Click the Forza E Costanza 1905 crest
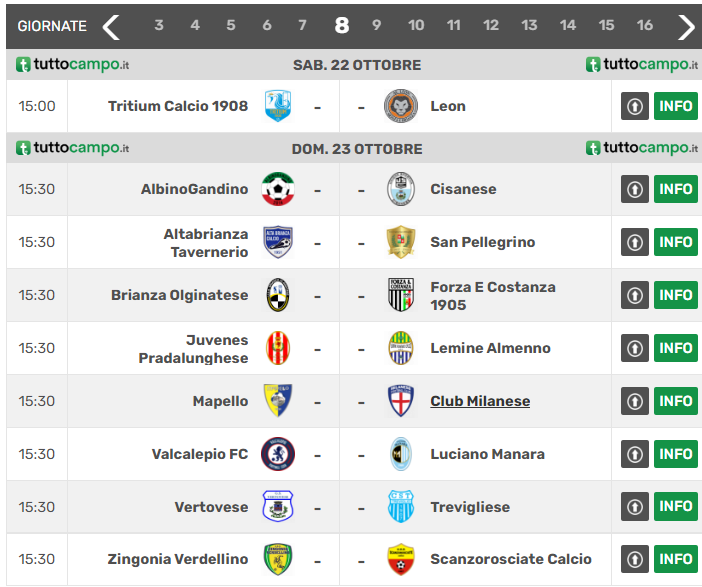This screenshot has width=702, height=587. pos(400,295)
